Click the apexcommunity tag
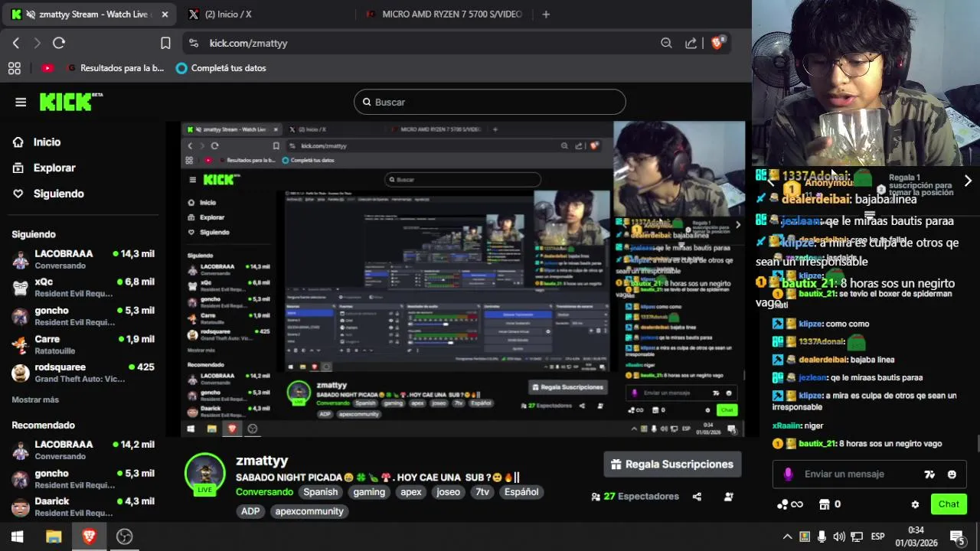980x551 pixels. pos(309,511)
